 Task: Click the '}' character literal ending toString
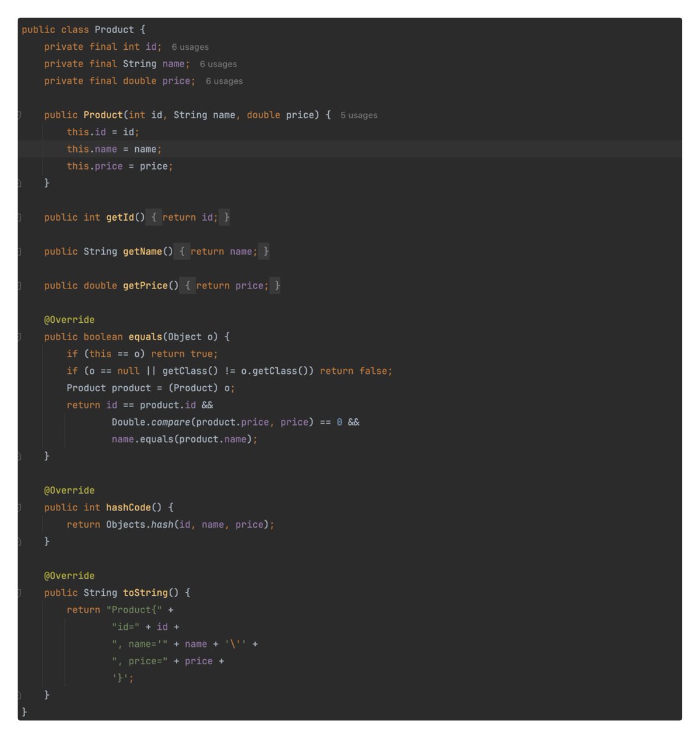pyautogui.click(x=120, y=678)
